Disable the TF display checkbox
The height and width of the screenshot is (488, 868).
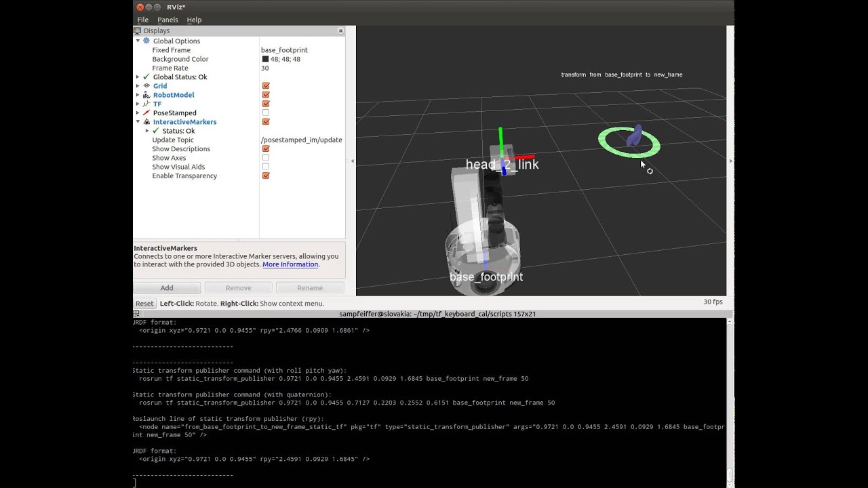coord(266,104)
